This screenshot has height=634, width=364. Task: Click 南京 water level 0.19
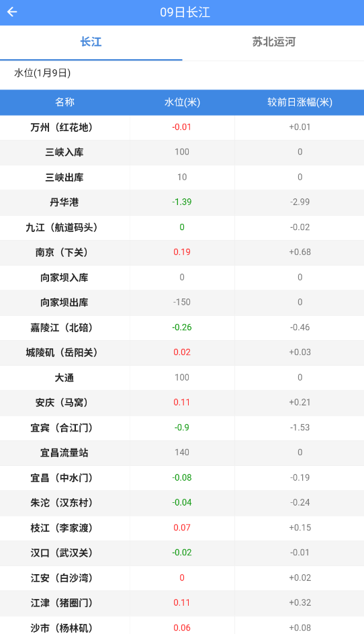(182, 252)
